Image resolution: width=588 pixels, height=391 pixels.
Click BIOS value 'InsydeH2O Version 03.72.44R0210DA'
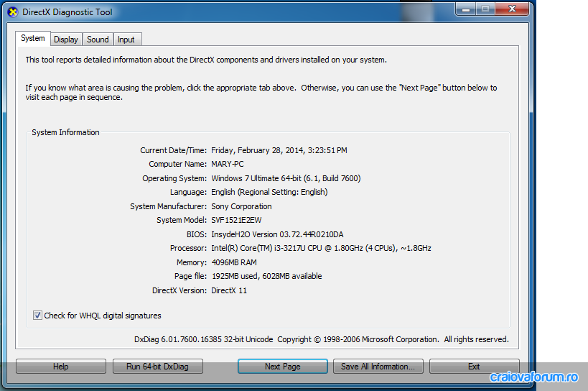tap(277, 234)
